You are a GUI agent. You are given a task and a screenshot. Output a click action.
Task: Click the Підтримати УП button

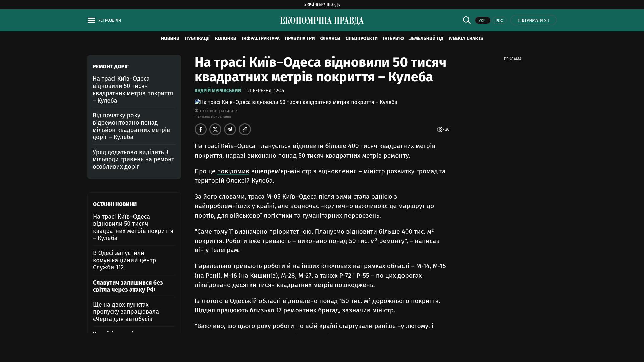(533, 20)
